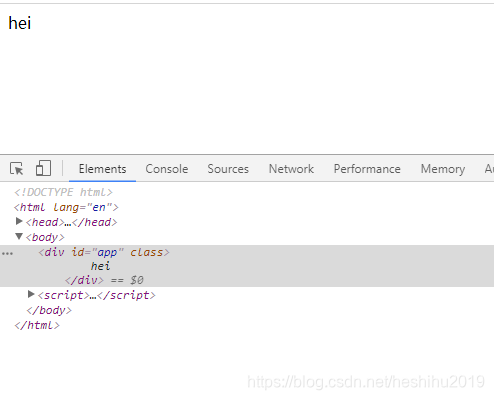Select the closing </div> == $0 line
Viewport: 494px width, 400px height.
[x=104, y=280]
